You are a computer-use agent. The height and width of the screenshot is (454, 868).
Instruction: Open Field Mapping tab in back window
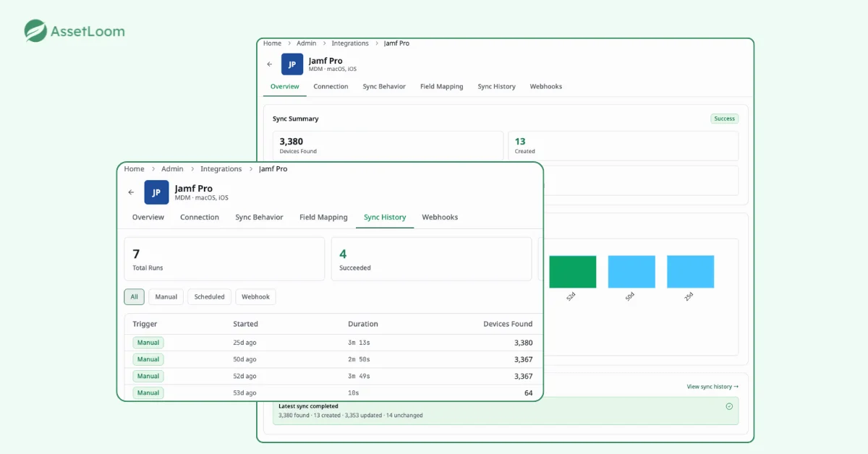tap(442, 86)
